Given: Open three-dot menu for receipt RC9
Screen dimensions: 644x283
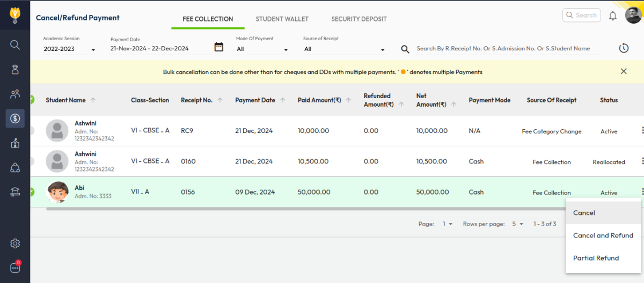Looking at the screenshot, I should point(641,130).
